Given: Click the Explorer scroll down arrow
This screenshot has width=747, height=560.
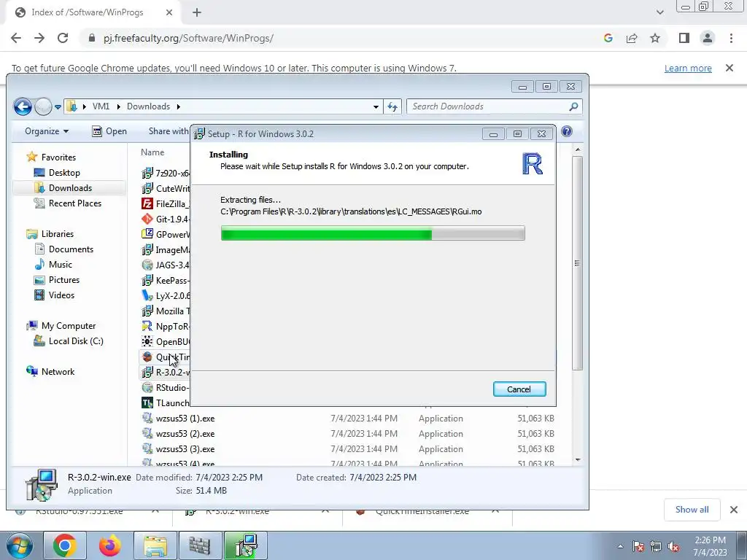Looking at the screenshot, I should (x=578, y=459).
